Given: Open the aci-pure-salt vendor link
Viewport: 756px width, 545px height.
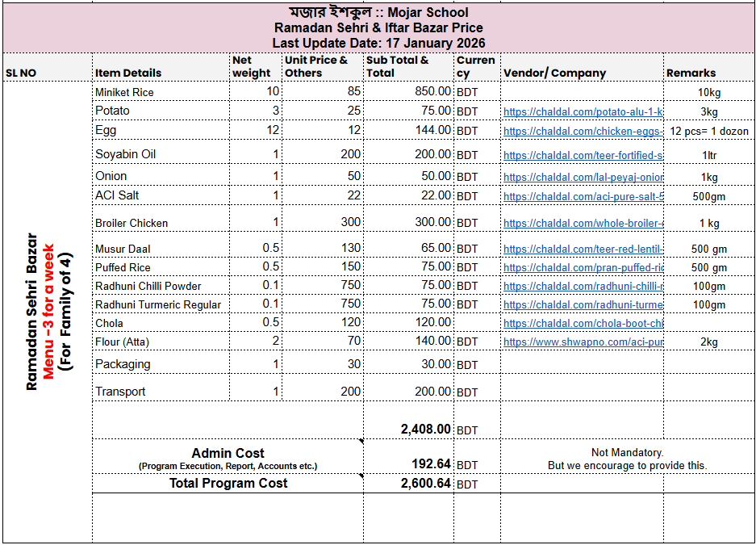Looking at the screenshot, I should click(x=583, y=196).
